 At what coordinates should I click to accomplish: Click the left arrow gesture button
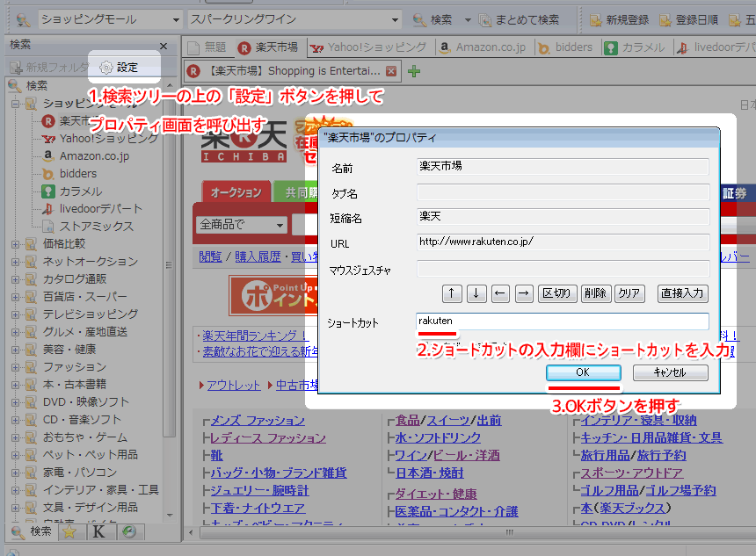(500, 293)
